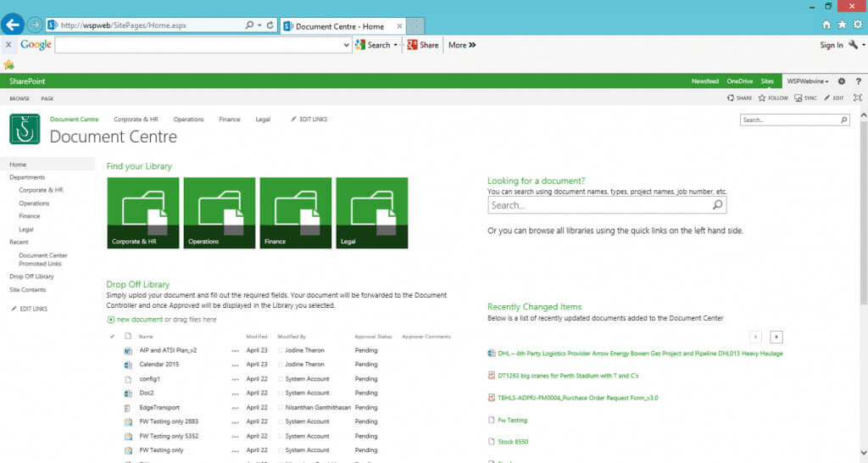
Task: Click the new document plus icon
Action: click(111, 320)
